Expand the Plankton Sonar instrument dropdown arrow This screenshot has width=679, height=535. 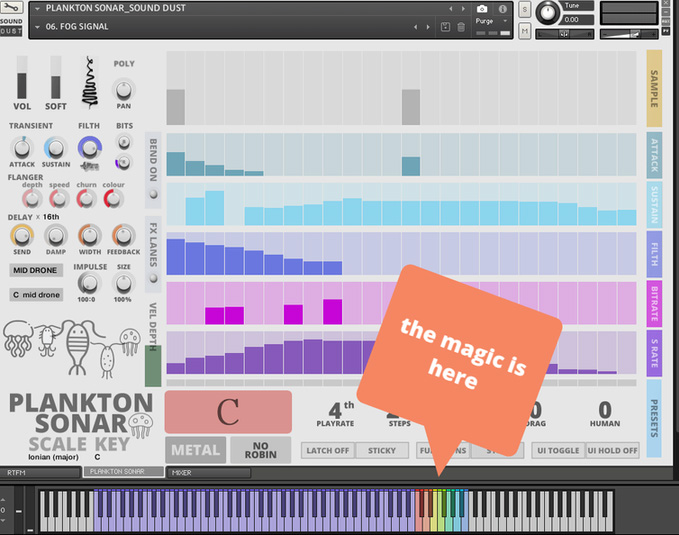(37, 9)
